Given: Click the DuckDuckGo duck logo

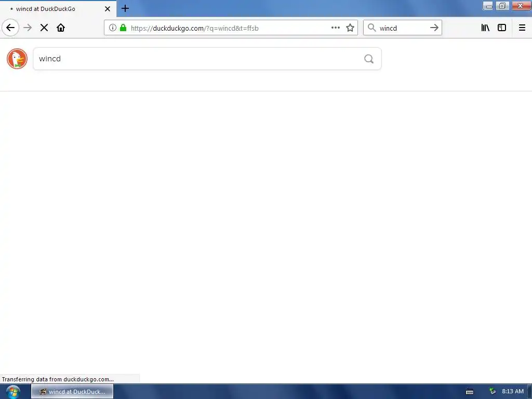Looking at the screenshot, I should point(17,59).
